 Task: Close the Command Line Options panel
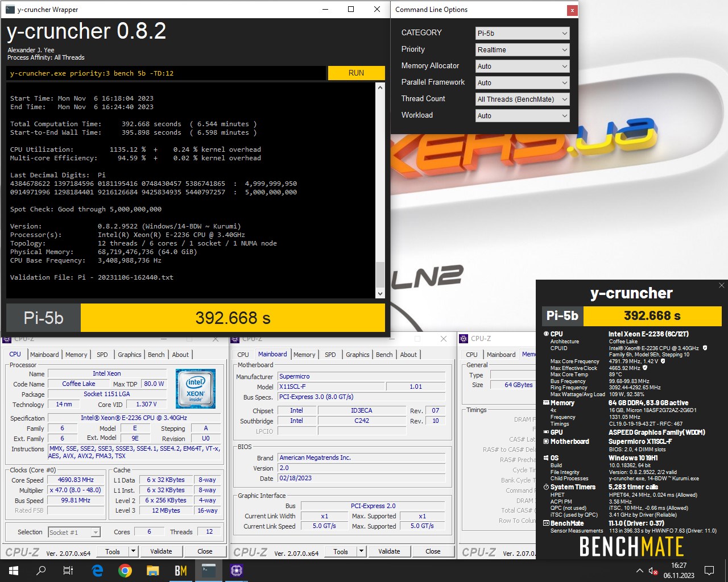click(572, 10)
